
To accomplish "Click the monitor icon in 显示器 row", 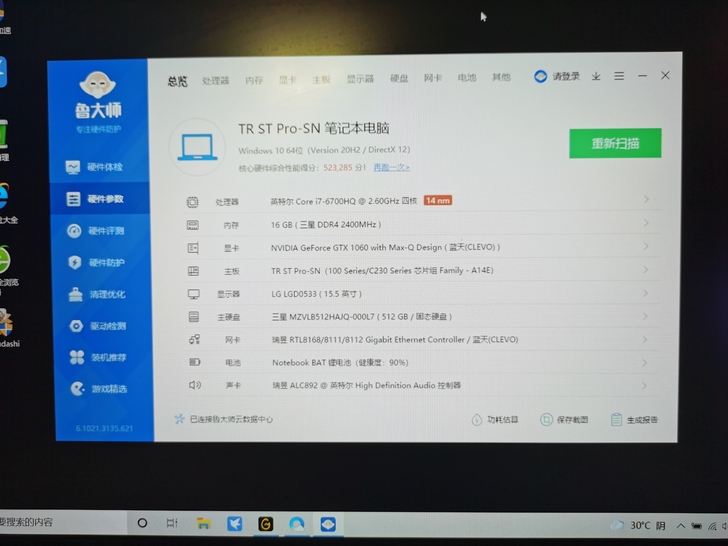I will coord(194,294).
